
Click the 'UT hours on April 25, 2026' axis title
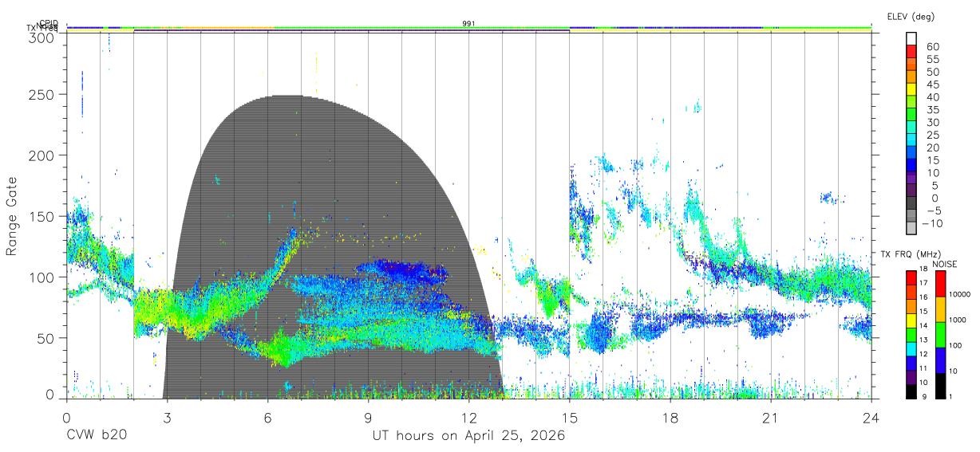coord(468,436)
